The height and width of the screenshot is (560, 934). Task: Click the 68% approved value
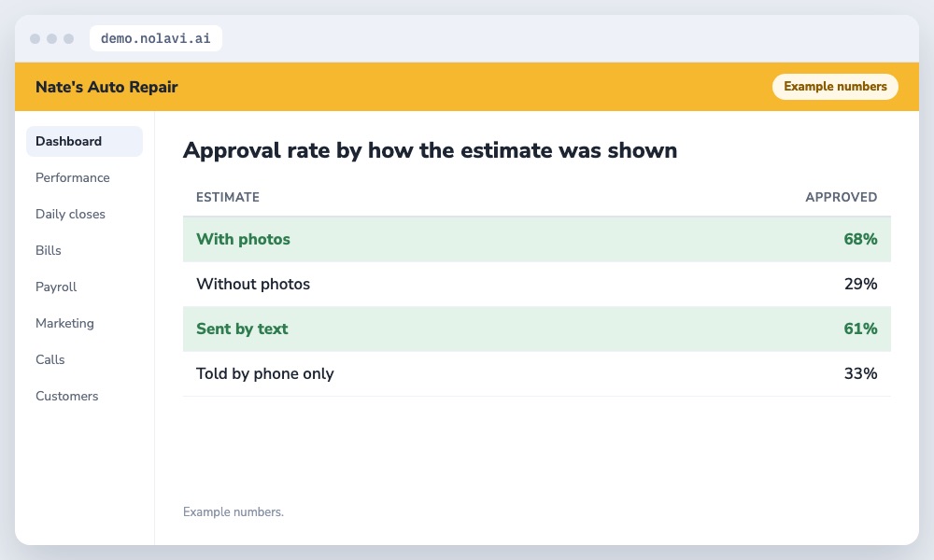pos(860,239)
